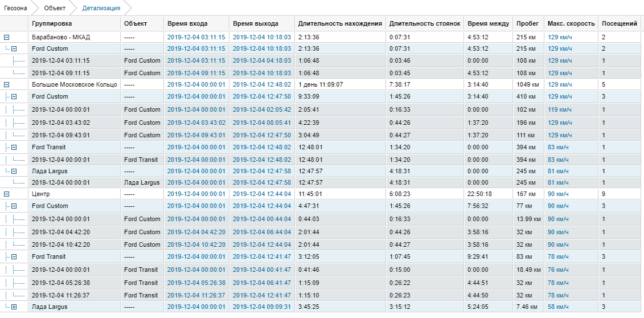Collapse the Барабаново - МКАД group
Viewport: 644px width, 318px height.
[7, 37]
